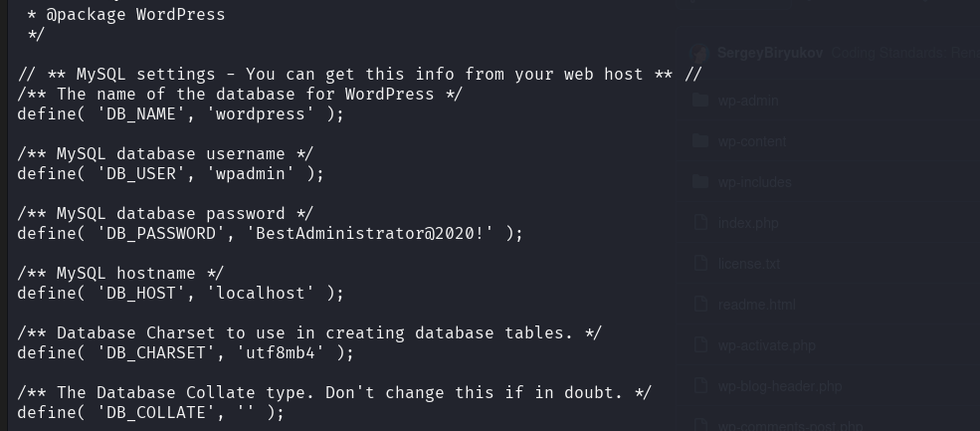Open the index.php file
The width and height of the screenshot is (980, 431).
748,223
